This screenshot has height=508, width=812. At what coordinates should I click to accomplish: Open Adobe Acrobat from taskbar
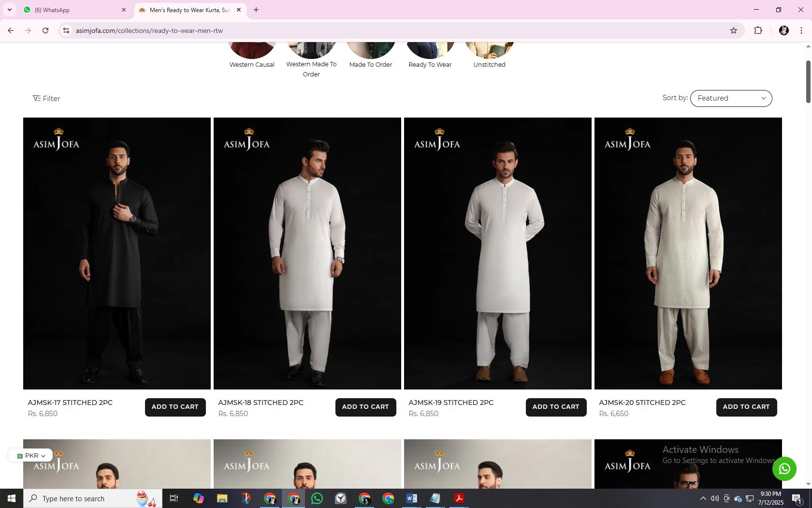point(459,498)
